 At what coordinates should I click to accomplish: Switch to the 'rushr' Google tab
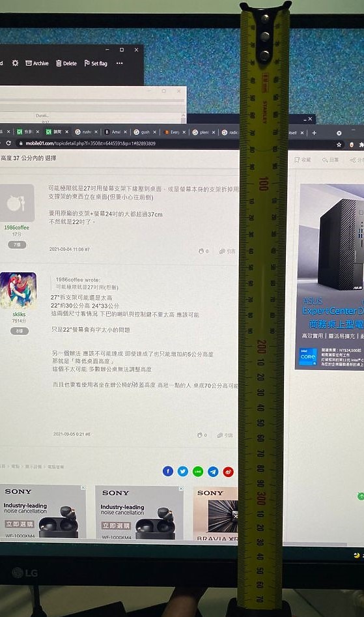83,132
